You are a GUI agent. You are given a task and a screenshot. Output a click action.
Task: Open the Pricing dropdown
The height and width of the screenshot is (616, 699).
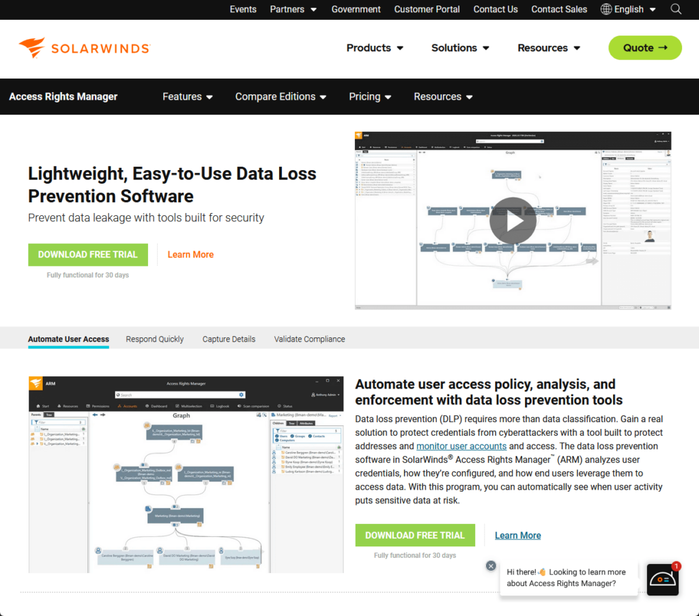point(370,97)
